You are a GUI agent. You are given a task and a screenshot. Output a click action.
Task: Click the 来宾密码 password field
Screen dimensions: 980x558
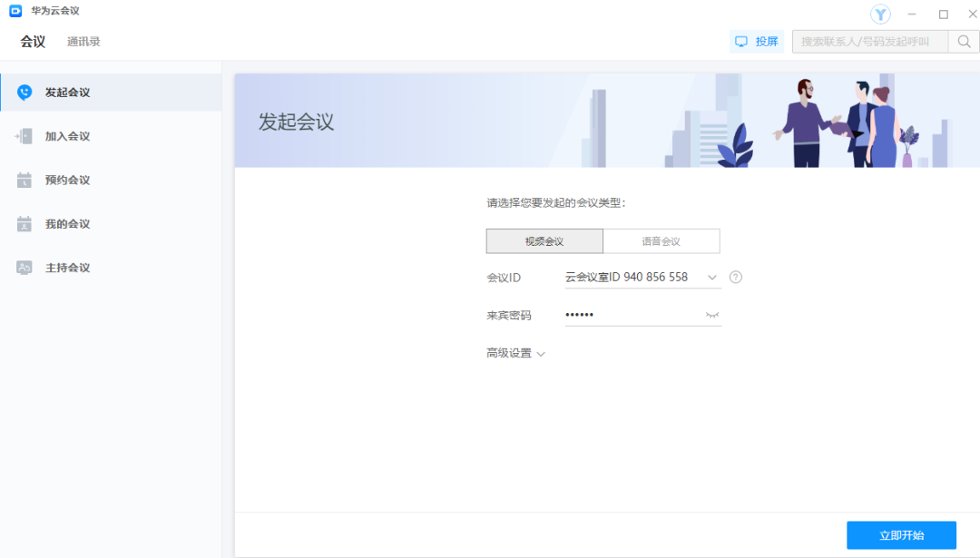click(643, 315)
